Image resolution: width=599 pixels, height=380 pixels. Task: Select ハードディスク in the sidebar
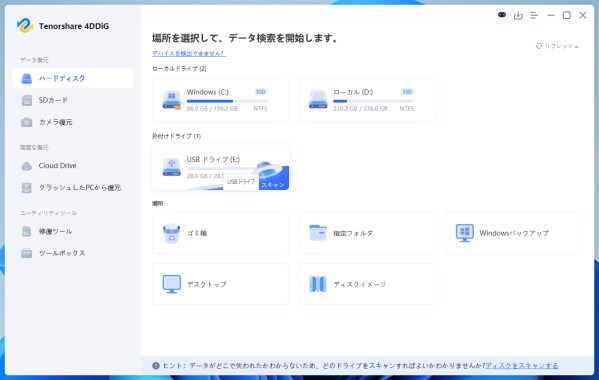click(x=73, y=78)
